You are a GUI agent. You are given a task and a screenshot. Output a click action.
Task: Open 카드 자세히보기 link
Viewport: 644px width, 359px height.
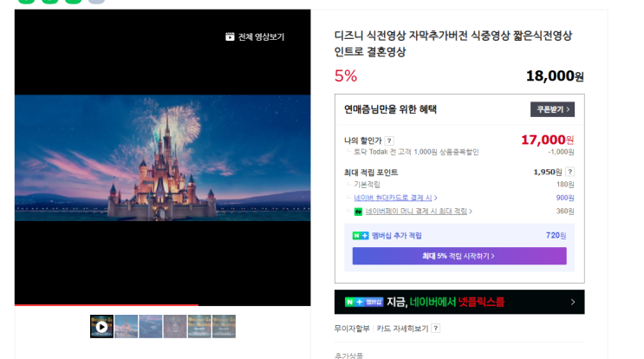pyautogui.click(x=402, y=329)
